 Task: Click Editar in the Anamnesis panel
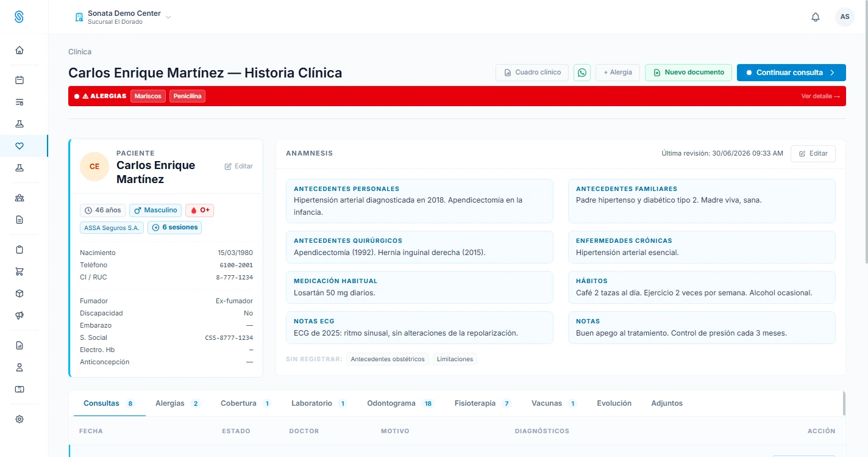(x=813, y=154)
